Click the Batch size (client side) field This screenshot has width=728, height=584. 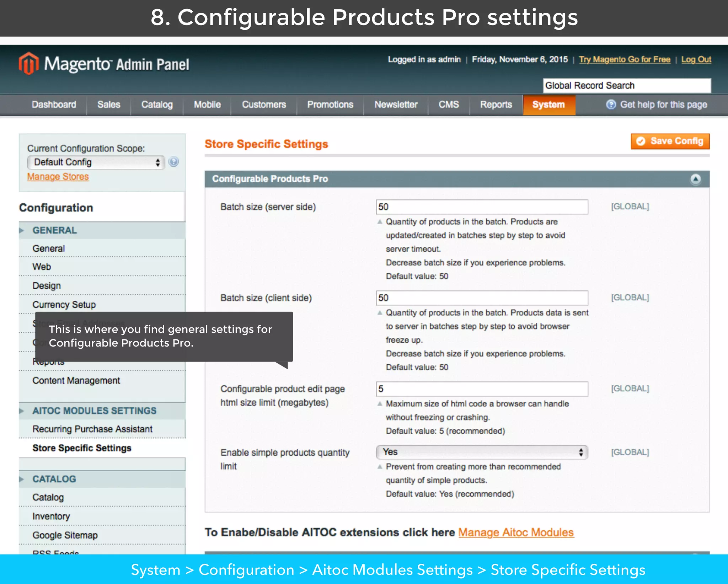click(482, 298)
